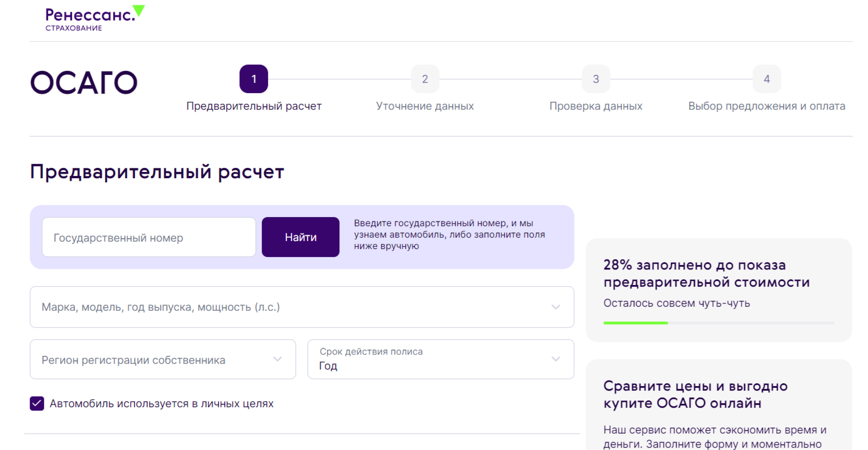Open Выбор предложения и оплата step label
868x450 pixels.
tap(767, 106)
